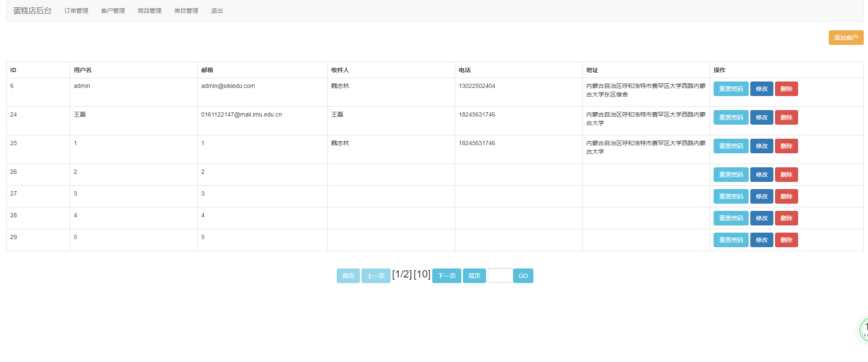Click the page number input field
868x362 pixels.
[x=500, y=276]
